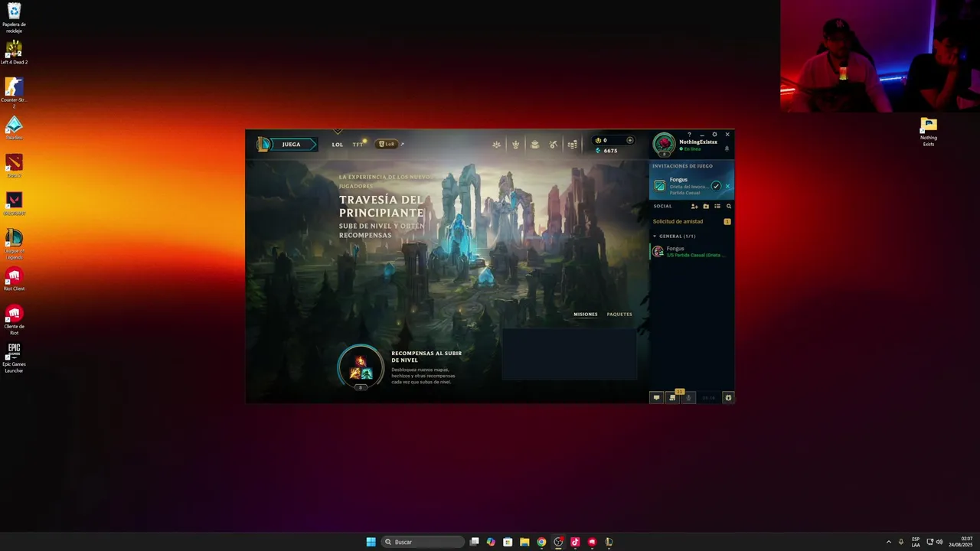Select the Paladins desktop shortcut
The image size is (980, 551).
pos(14,129)
